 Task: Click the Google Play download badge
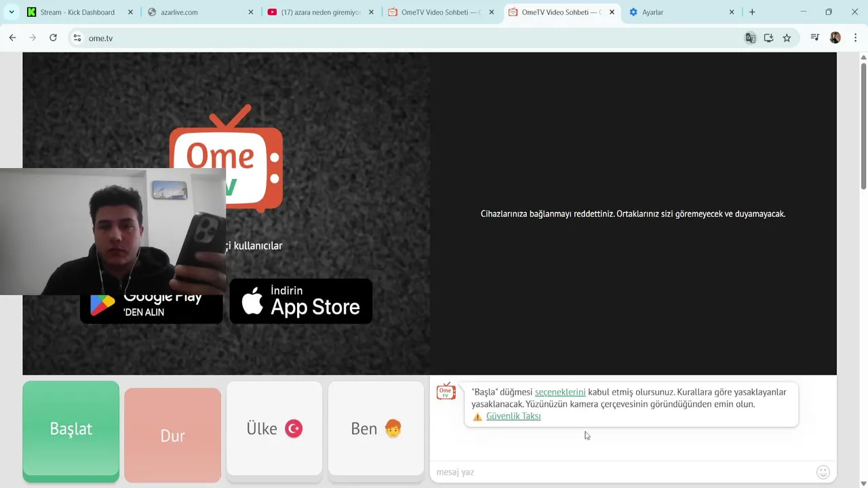pyautogui.click(x=151, y=309)
